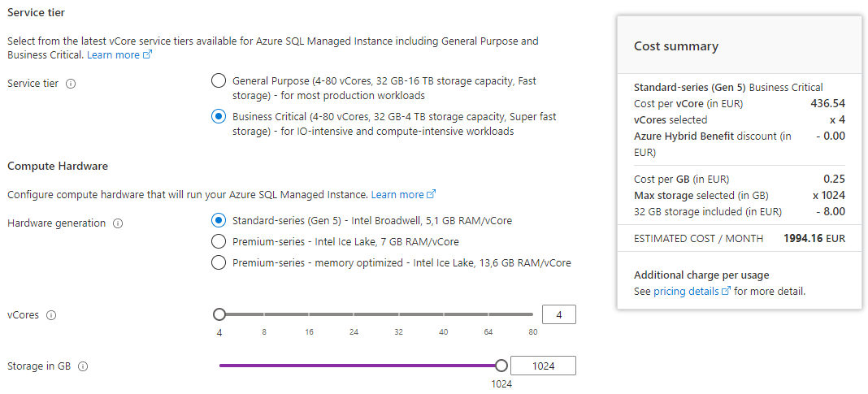This screenshot has width=868, height=394.
Task: Select Premium-series memory optimized hardware
Action: pyautogui.click(x=218, y=262)
